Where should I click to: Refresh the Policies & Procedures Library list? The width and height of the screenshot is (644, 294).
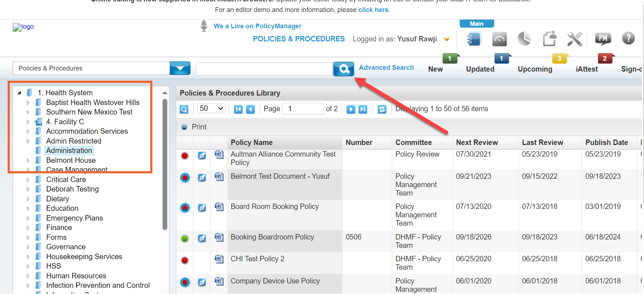pos(382,109)
